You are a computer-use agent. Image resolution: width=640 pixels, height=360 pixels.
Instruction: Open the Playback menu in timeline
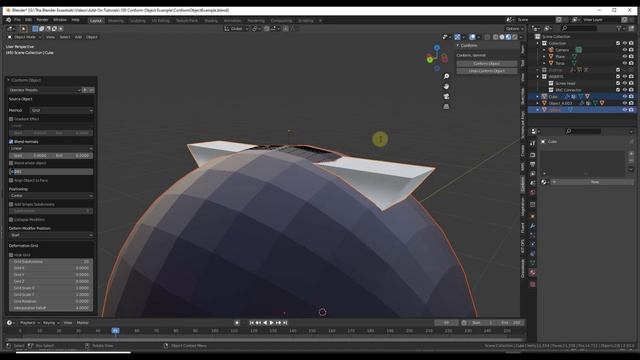(29, 323)
